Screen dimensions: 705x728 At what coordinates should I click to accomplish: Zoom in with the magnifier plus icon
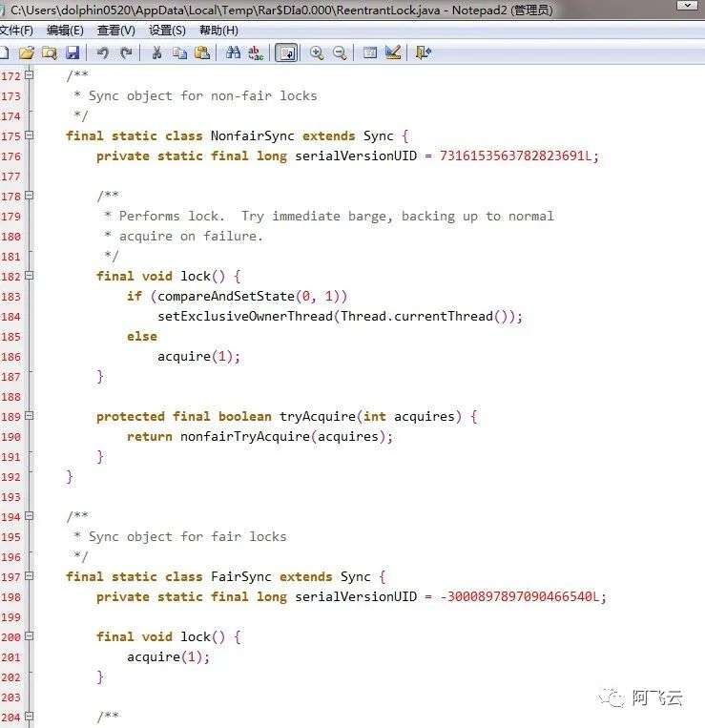(x=317, y=52)
